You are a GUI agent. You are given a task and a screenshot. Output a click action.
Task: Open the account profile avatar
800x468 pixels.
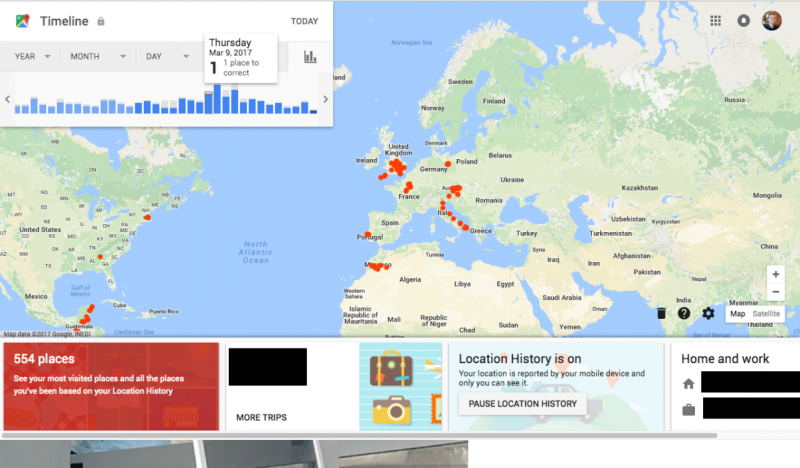coord(771,20)
